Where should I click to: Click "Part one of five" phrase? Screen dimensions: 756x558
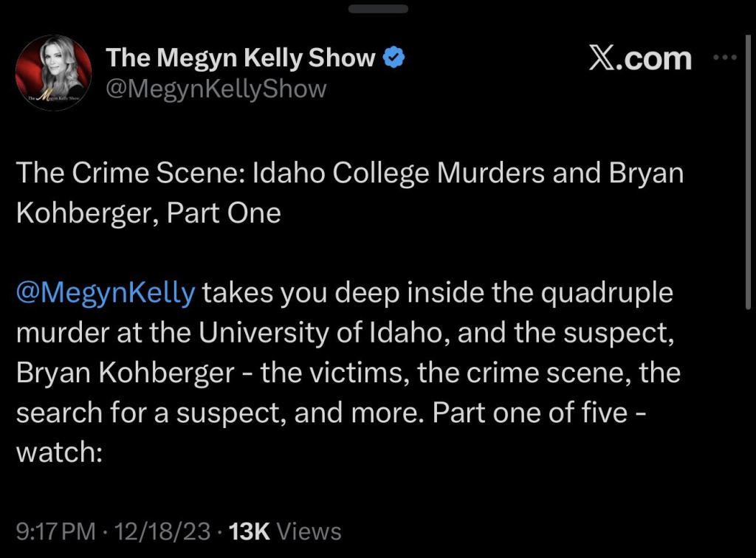pos(529,413)
